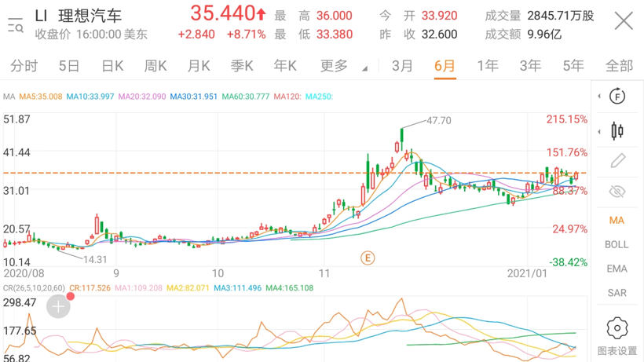Click the -38.42% axis percentage label
644x362 pixels.
[569, 262]
